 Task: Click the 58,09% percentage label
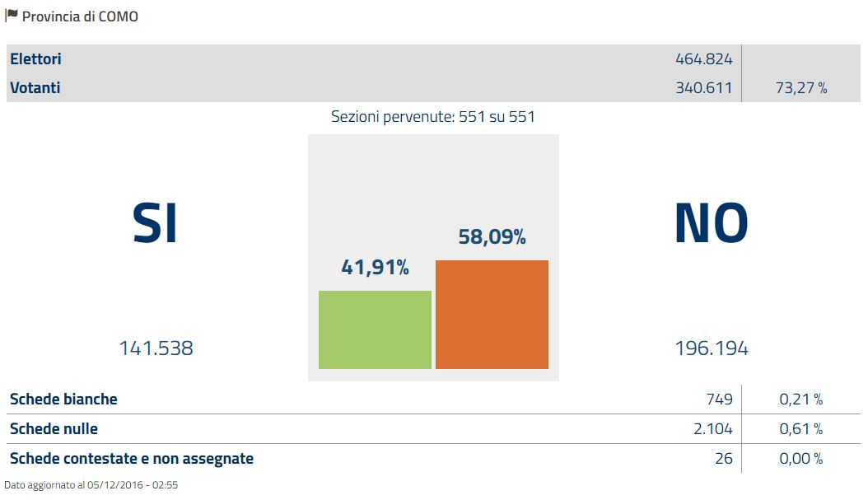[492, 237]
